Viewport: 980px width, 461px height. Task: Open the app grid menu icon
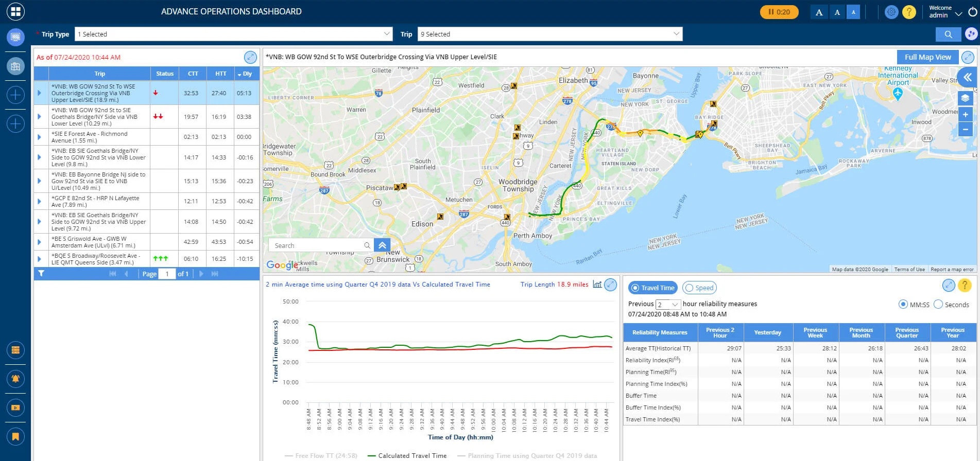pos(15,11)
